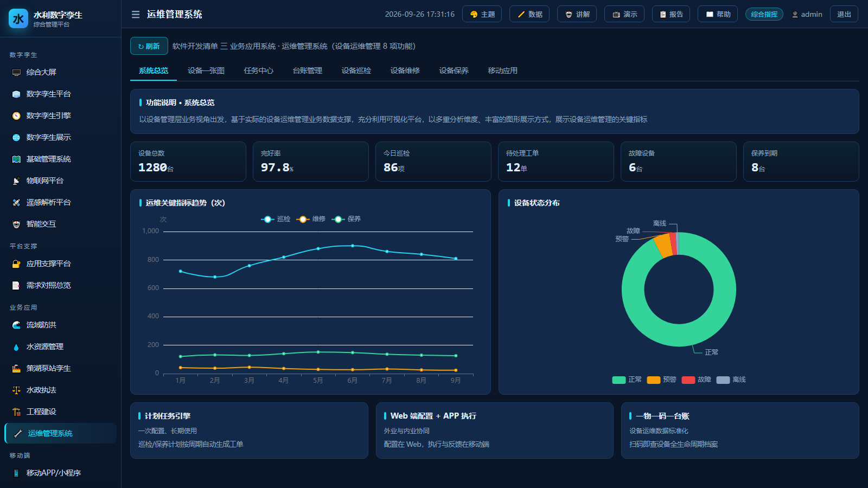Open the 主题 theme button

tap(482, 14)
